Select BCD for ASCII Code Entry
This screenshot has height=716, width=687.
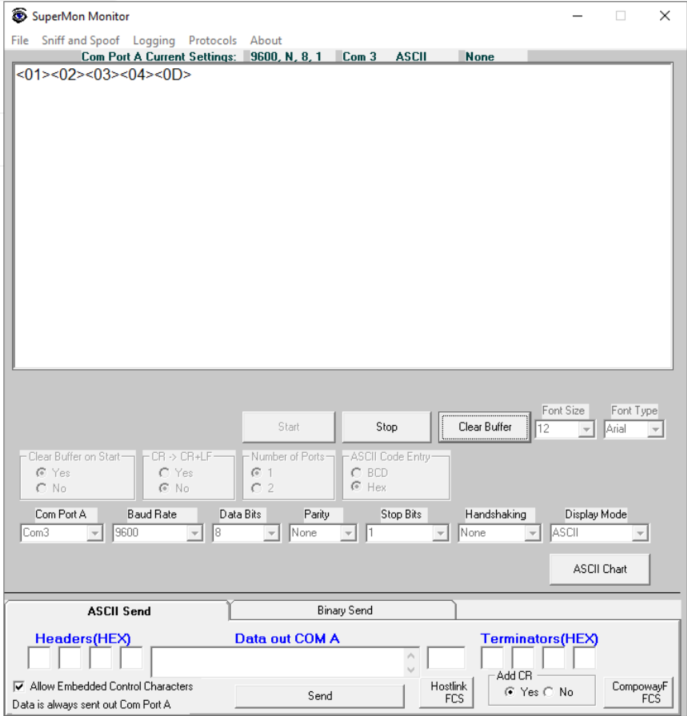(356, 473)
